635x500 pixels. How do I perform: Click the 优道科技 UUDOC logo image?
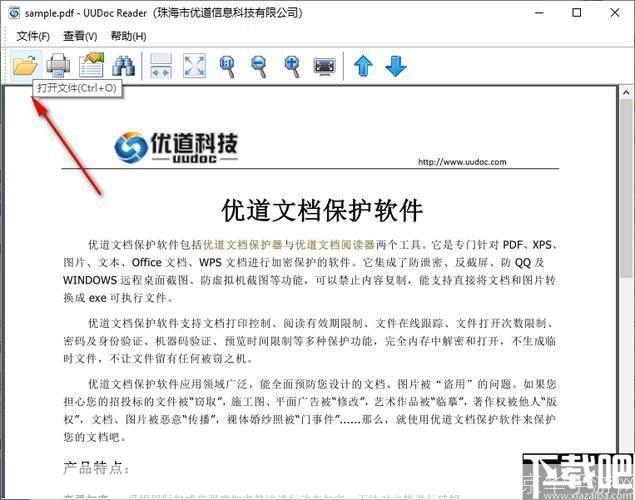pos(176,147)
